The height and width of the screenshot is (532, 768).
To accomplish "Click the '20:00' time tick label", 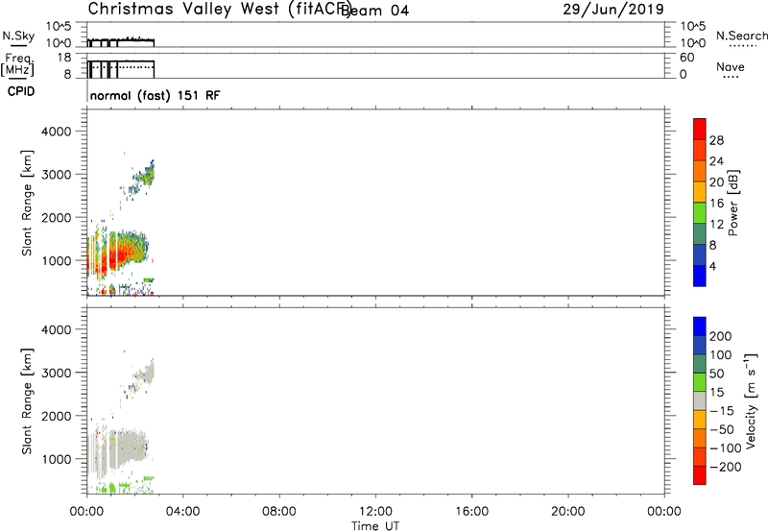I will pos(567,512).
